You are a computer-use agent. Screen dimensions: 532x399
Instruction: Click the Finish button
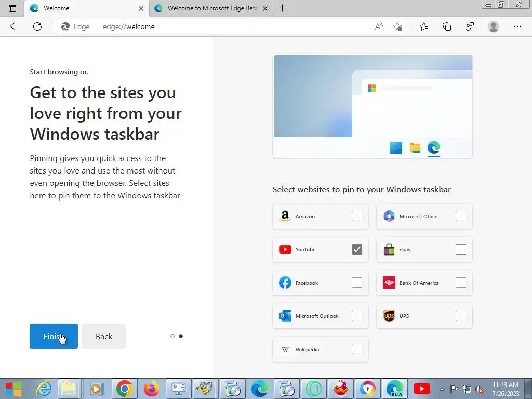click(x=54, y=336)
